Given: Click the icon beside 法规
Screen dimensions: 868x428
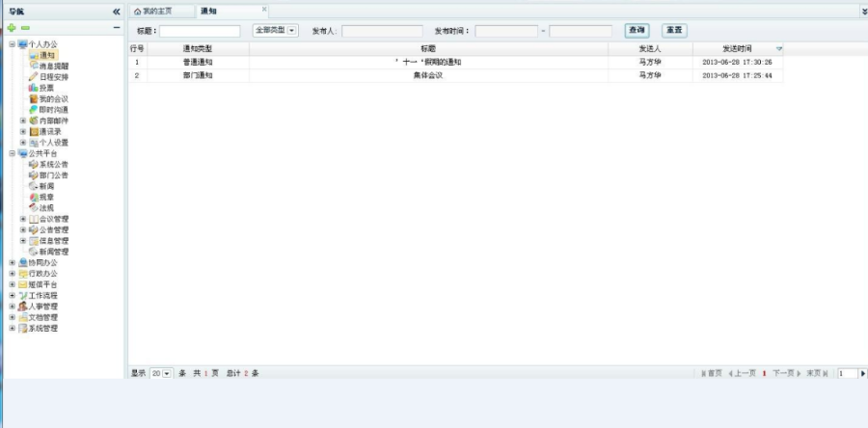Looking at the screenshot, I should pyautogui.click(x=33, y=208).
